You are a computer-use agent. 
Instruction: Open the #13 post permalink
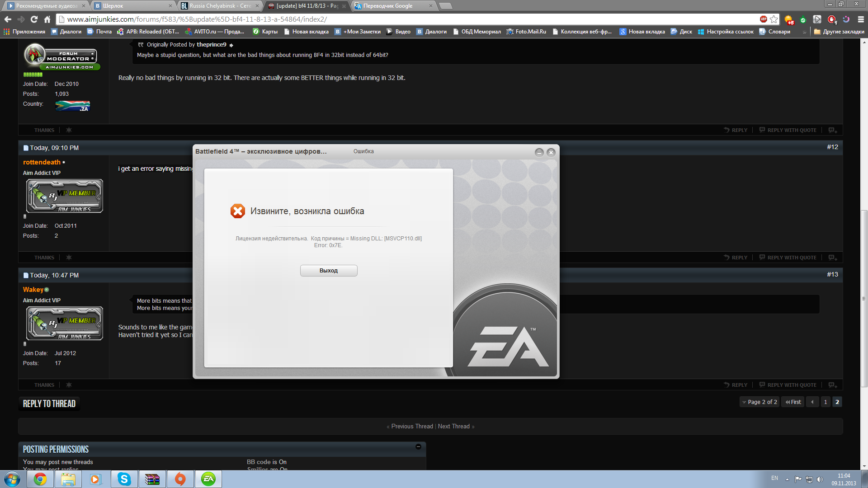(x=833, y=275)
